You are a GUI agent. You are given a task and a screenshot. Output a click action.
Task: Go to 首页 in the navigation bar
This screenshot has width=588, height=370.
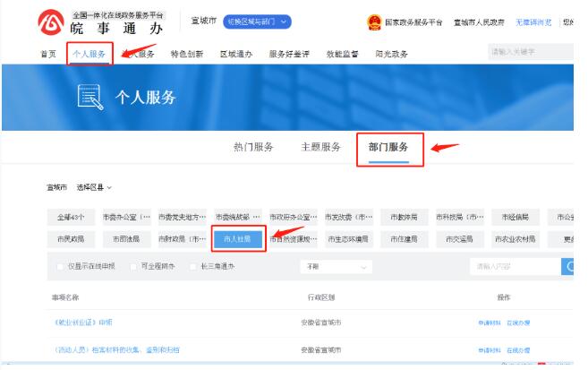[x=49, y=54]
